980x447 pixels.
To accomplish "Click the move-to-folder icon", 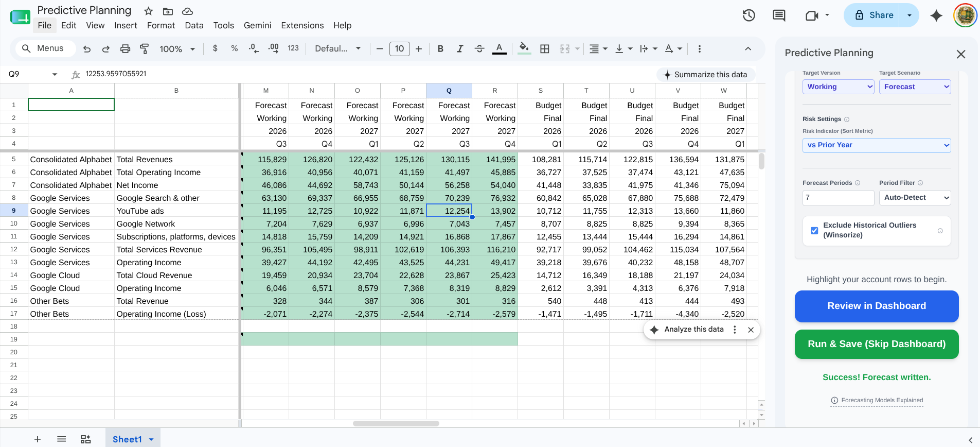I will [x=168, y=11].
